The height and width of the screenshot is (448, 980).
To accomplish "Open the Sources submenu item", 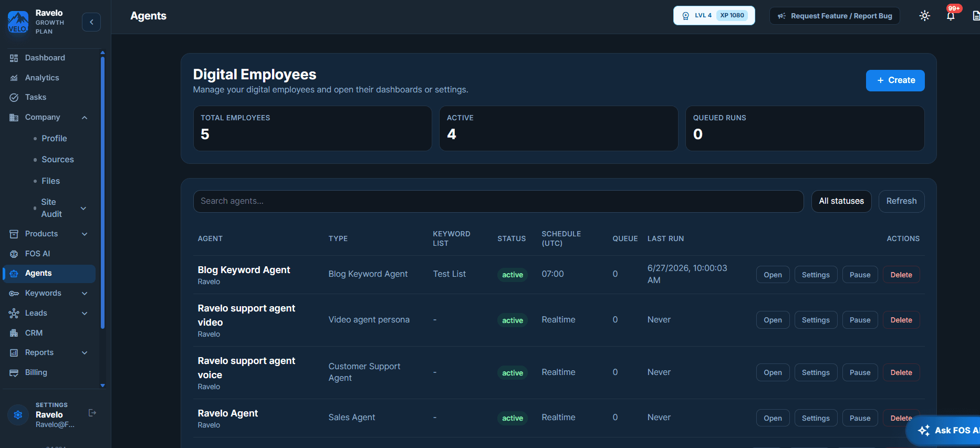I will click(x=58, y=159).
